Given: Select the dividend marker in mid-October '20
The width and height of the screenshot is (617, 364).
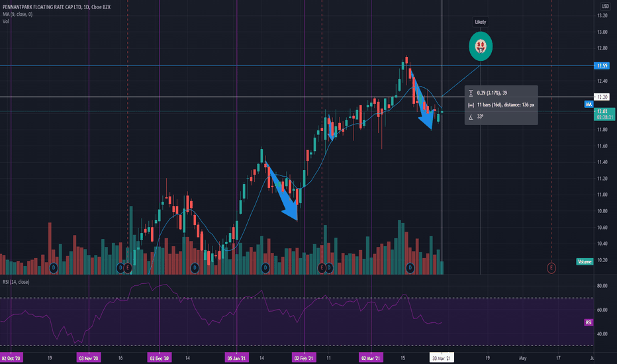Looking at the screenshot, I should coord(54,268).
